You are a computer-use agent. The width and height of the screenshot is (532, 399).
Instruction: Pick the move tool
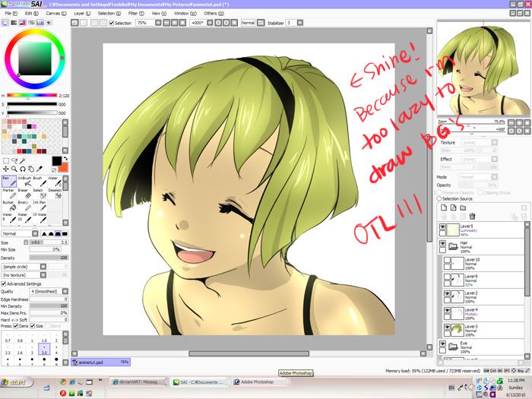(x=6, y=169)
